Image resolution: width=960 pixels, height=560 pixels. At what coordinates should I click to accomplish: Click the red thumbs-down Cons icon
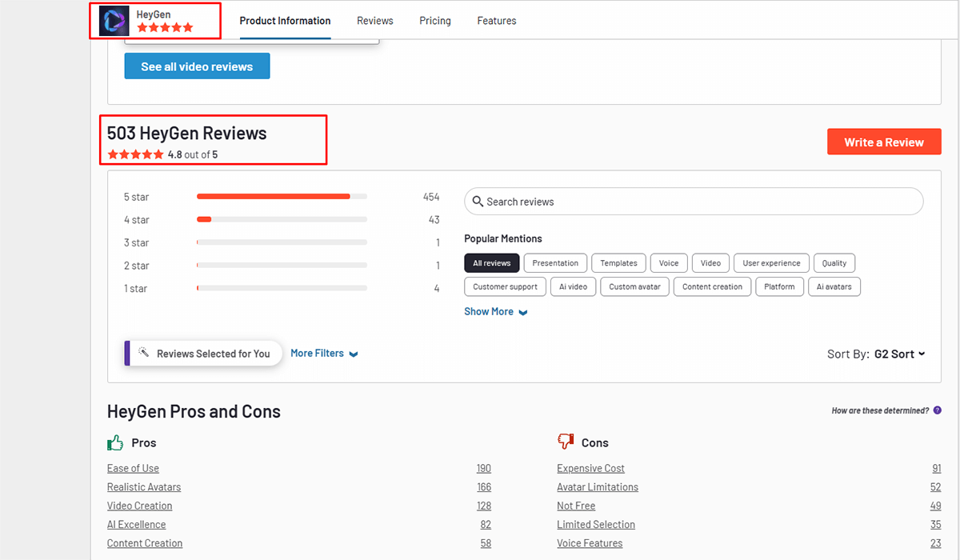pyautogui.click(x=566, y=442)
